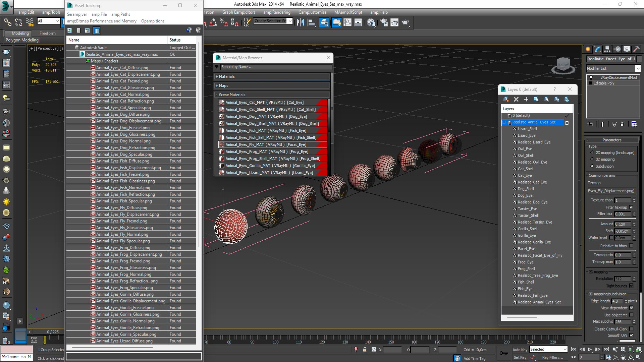Open the Rendering menu
The height and width of the screenshot is (362, 644).
tap(276, 12)
